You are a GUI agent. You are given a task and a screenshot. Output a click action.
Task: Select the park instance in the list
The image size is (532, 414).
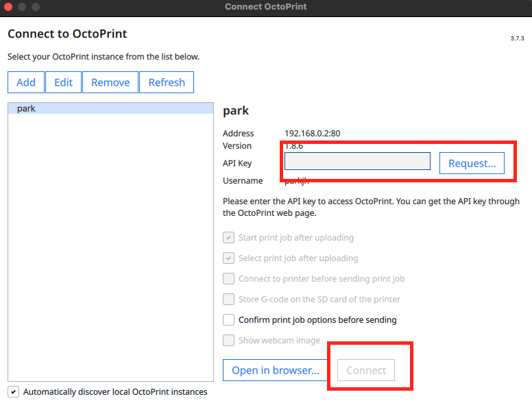(x=110, y=108)
